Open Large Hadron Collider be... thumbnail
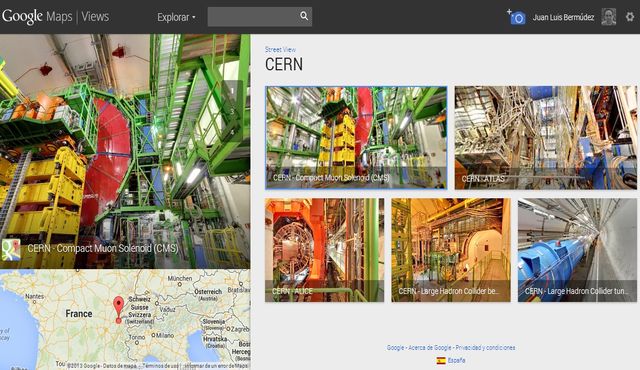 click(451, 250)
